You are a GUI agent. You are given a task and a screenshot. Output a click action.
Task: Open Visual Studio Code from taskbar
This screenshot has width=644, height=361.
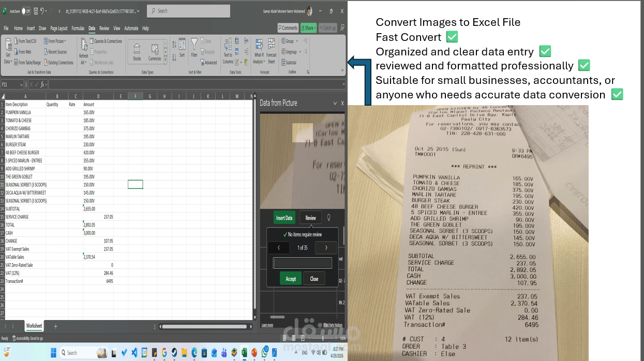134,353
